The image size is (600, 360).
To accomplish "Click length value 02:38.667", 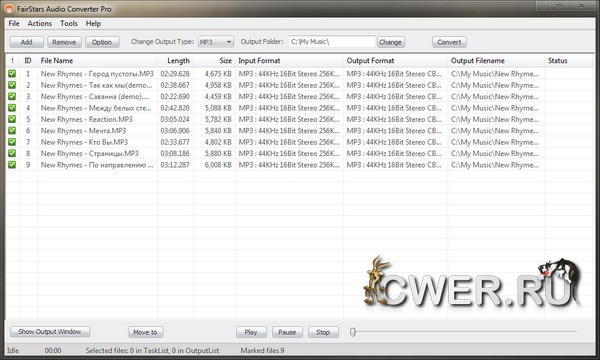I will pyautogui.click(x=175, y=85).
